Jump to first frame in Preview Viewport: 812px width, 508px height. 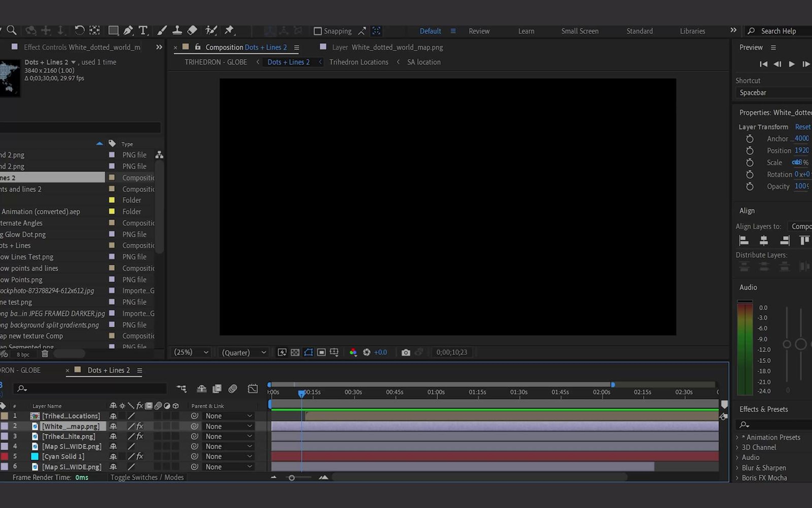(763, 64)
